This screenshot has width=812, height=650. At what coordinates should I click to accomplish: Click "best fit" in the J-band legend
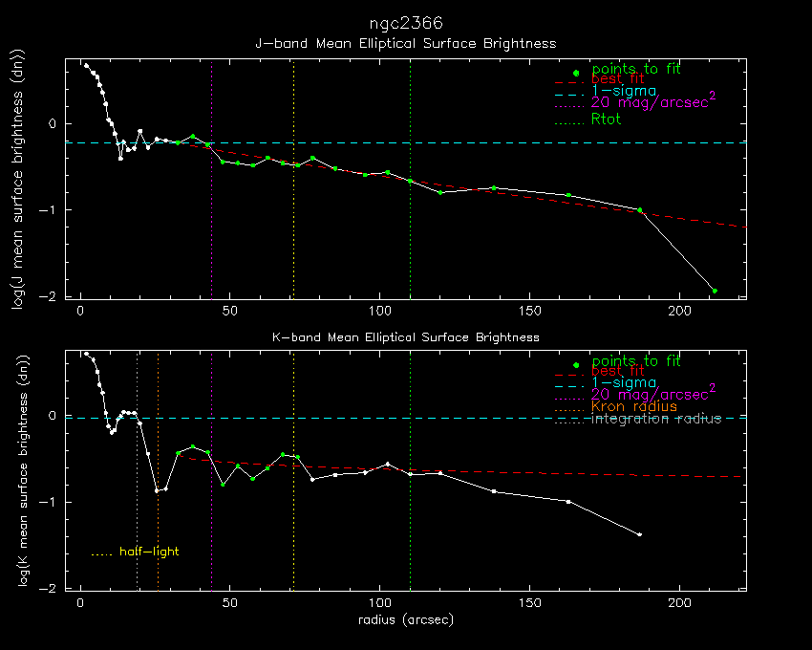point(617,78)
